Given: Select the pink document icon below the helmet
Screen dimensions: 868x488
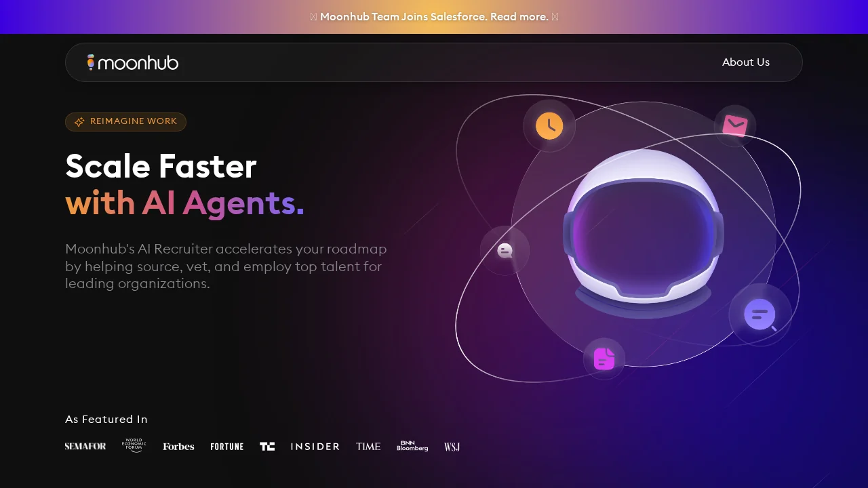Looking at the screenshot, I should 604,359.
